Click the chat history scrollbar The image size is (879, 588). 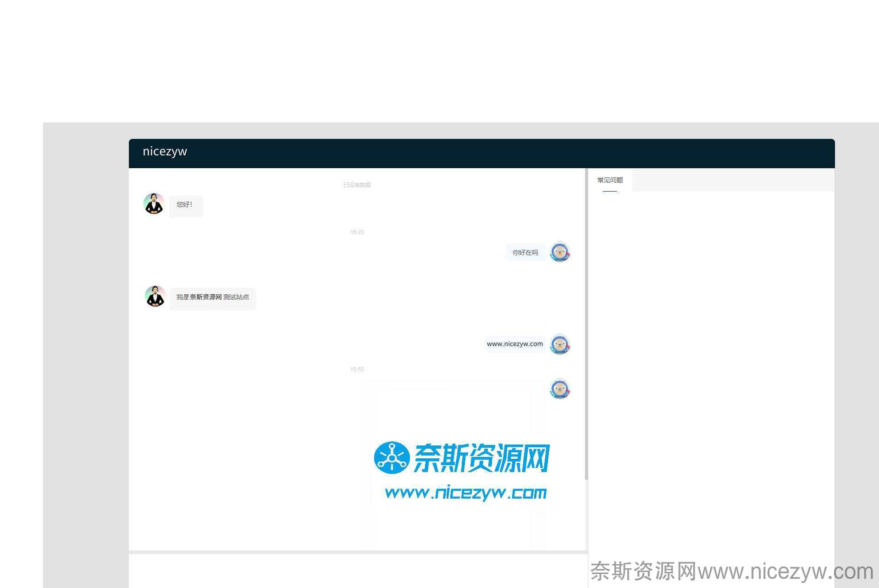[586, 324]
